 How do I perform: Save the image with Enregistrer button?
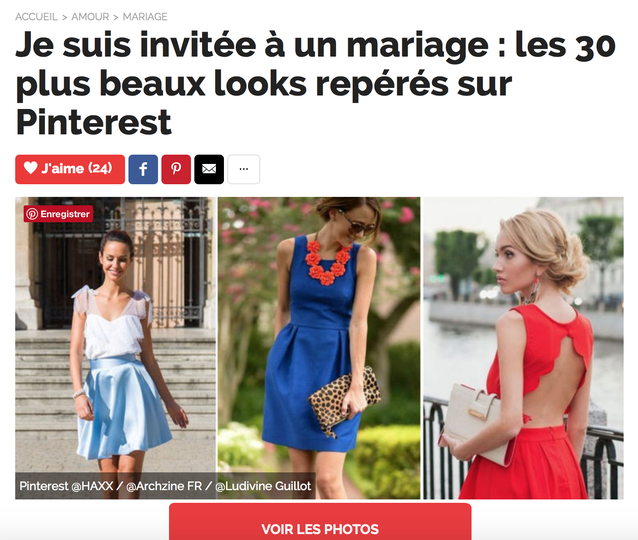[58, 214]
